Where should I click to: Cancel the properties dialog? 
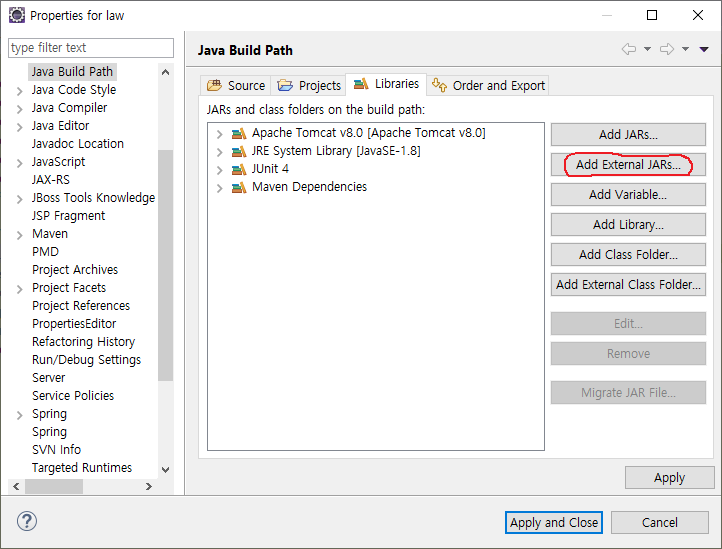click(x=659, y=522)
